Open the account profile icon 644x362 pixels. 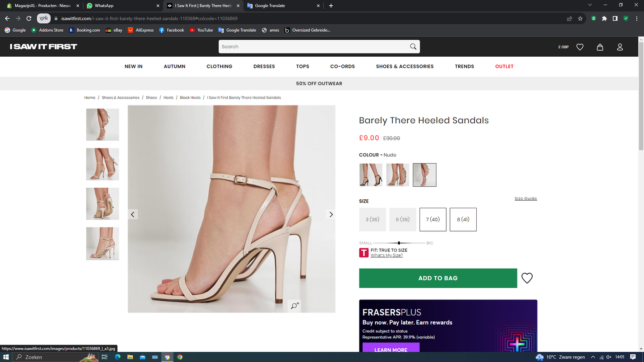coord(620,47)
